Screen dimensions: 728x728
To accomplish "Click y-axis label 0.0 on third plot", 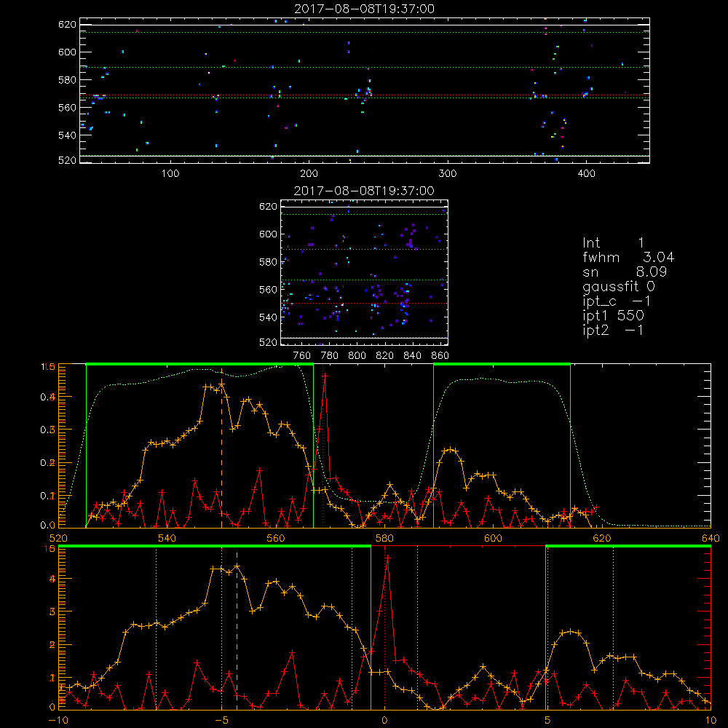I will click(48, 525).
